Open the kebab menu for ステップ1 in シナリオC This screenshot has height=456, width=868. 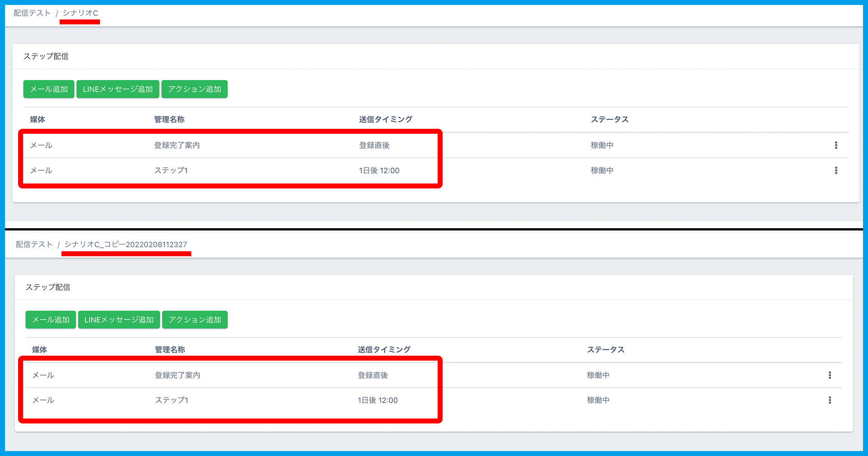(x=836, y=170)
